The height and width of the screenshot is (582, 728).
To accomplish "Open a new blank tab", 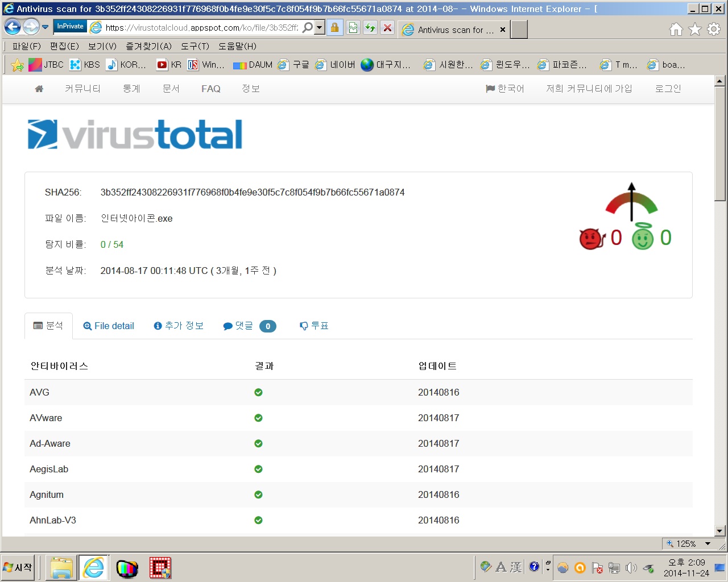I will click(519, 30).
